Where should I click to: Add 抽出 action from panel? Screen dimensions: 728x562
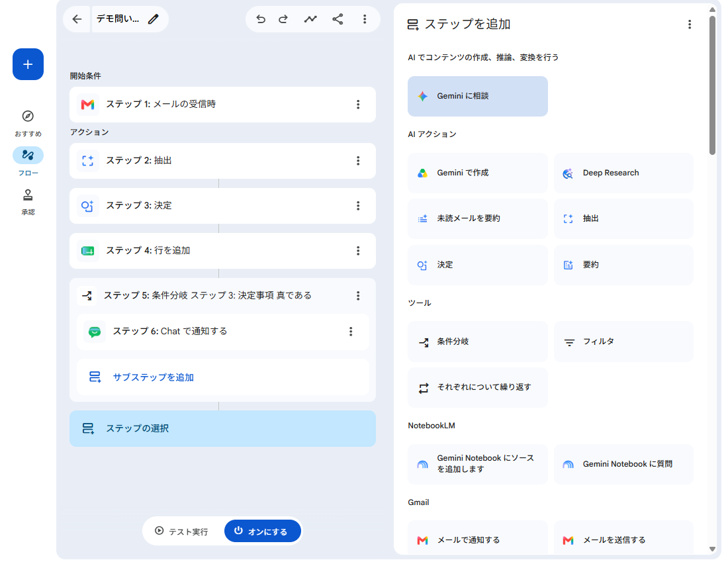(623, 218)
